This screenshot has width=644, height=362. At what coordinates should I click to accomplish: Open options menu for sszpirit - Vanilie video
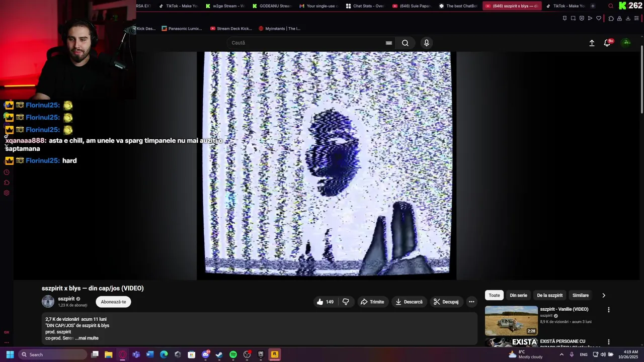tap(608, 310)
